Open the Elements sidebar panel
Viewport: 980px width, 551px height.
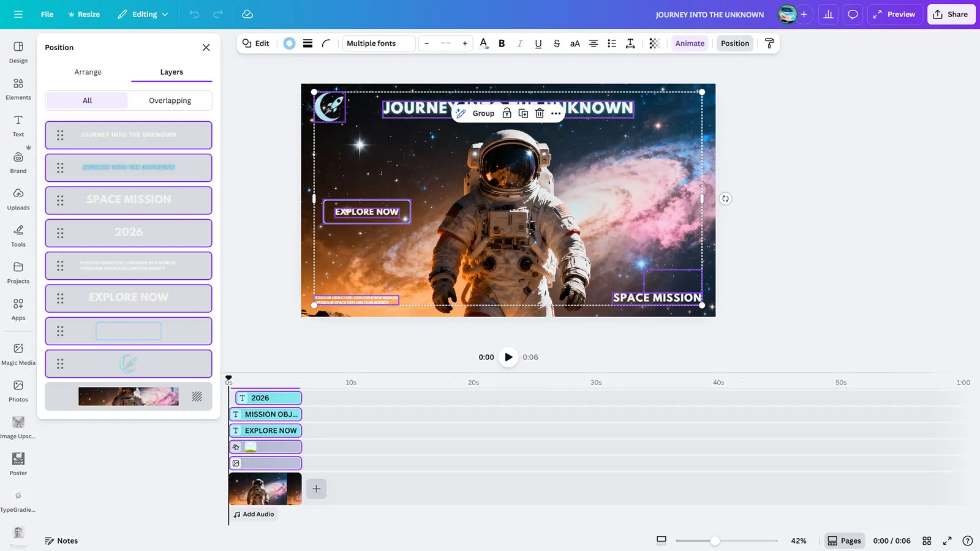(18, 88)
